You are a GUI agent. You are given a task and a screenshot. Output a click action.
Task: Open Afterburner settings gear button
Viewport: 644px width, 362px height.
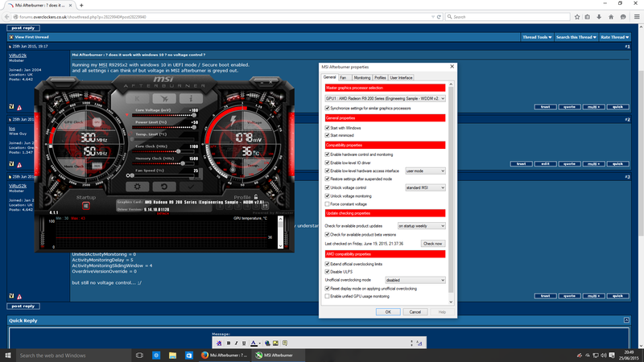point(137,187)
